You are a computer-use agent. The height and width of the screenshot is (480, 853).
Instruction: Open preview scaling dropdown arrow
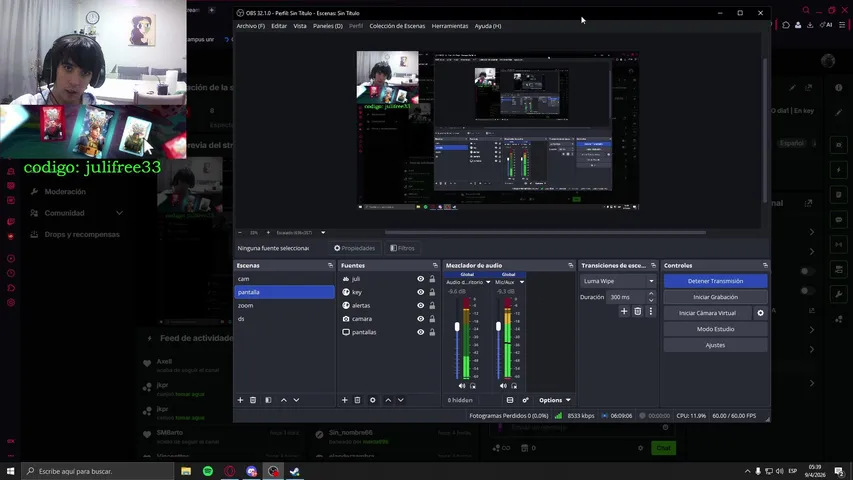point(323,232)
